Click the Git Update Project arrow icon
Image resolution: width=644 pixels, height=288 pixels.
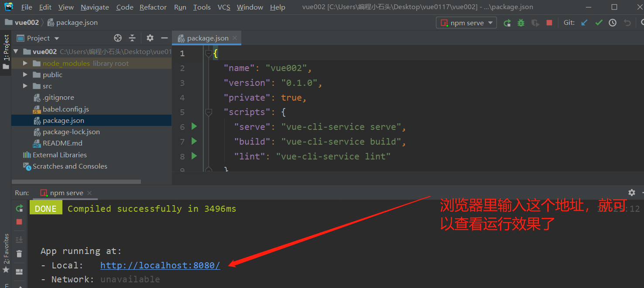pos(585,23)
